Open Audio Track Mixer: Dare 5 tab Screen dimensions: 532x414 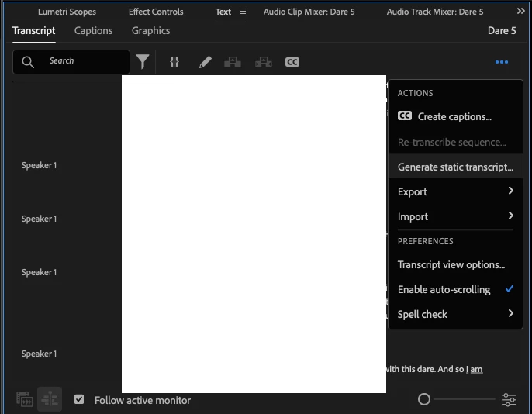[434, 12]
